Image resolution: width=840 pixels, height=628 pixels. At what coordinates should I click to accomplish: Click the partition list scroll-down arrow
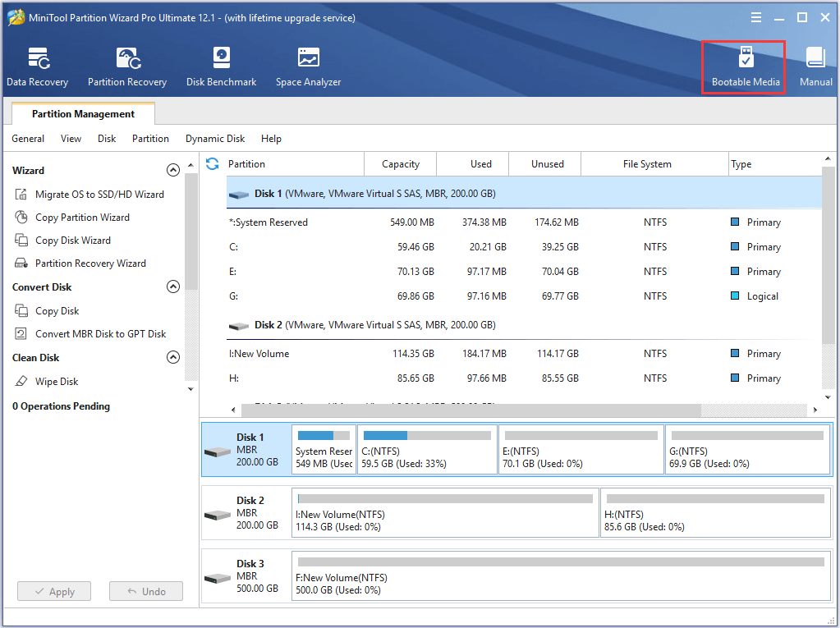tap(828, 397)
